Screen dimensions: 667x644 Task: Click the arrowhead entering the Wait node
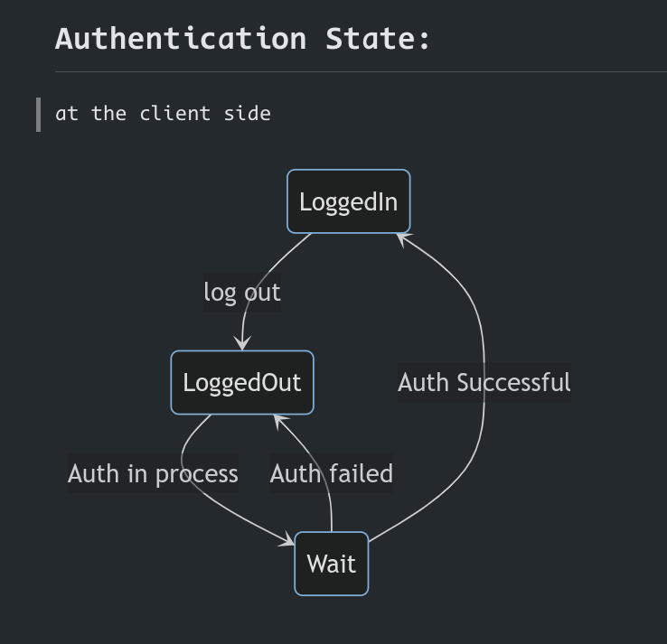tap(287, 539)
